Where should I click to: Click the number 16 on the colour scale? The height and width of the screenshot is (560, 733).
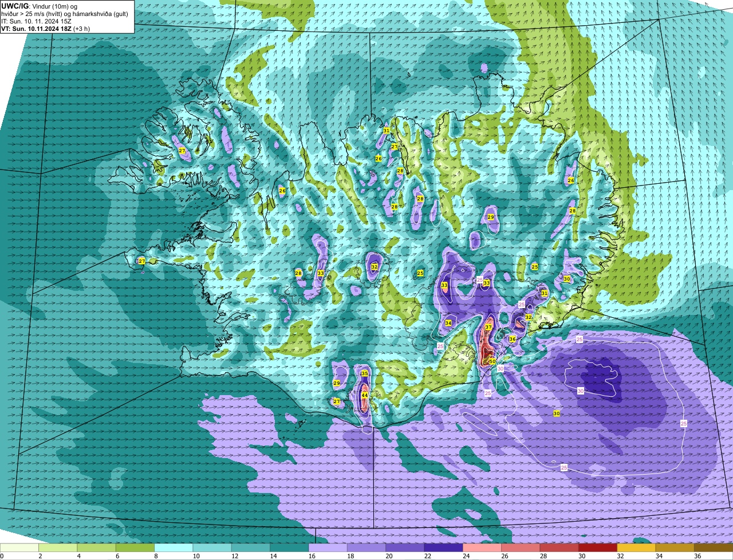312,556
